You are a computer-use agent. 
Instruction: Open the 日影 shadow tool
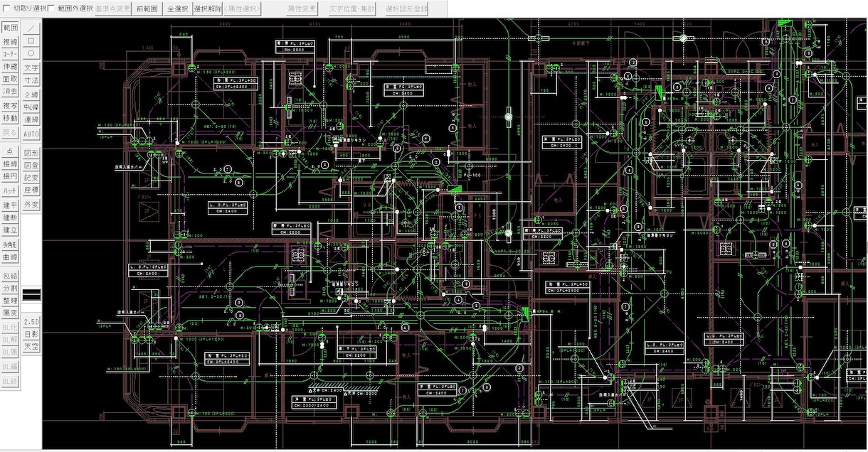31,334
